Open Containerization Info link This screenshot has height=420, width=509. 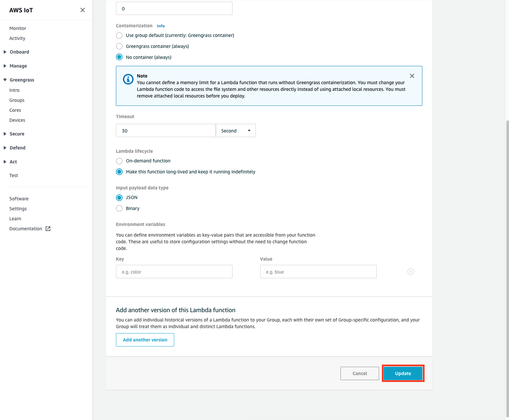(x=161, y=26)
